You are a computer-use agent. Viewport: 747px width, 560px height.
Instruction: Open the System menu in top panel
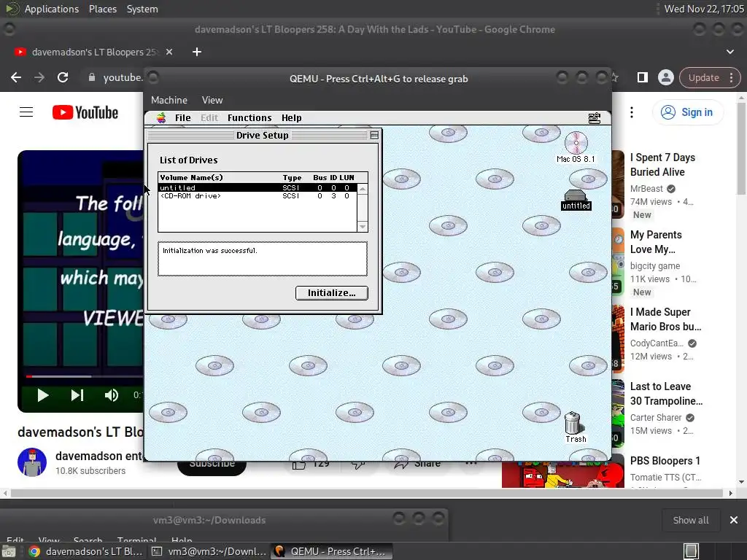[142, 9]
